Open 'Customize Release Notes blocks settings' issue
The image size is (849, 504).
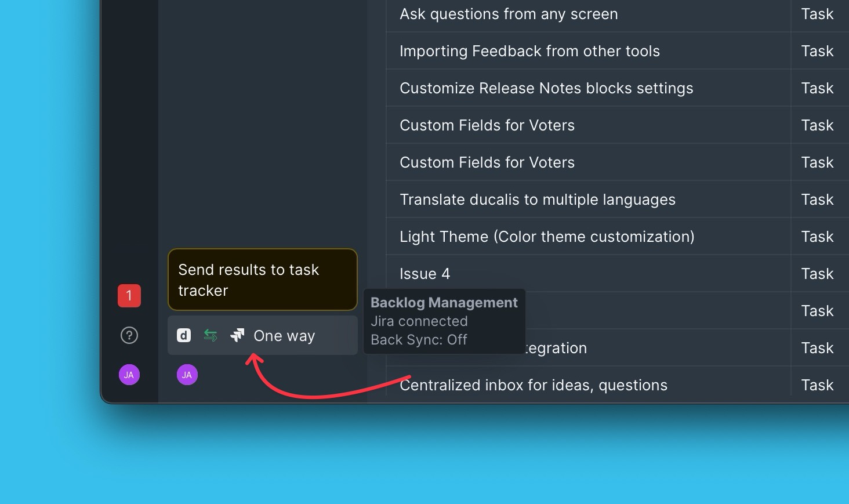(546, 88)
